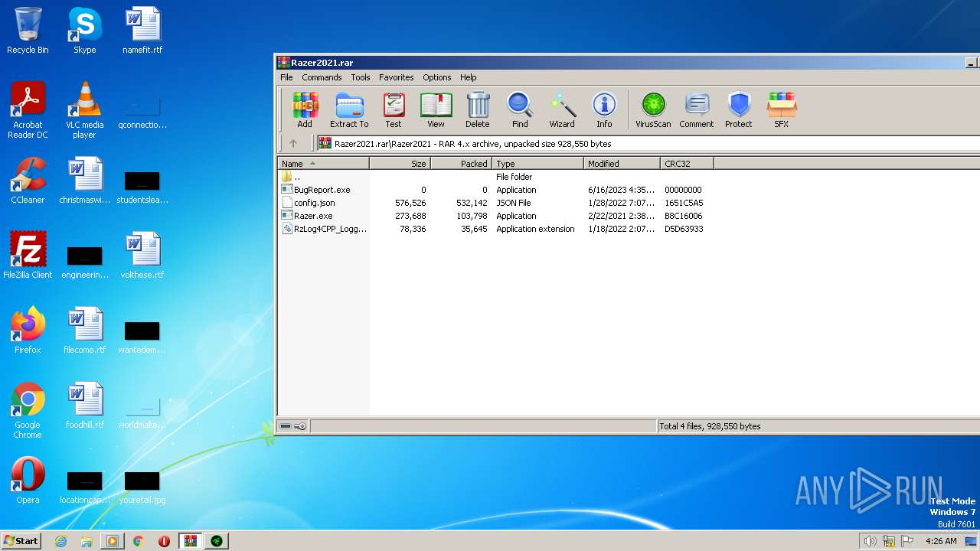The width and height of the screenshot is (980, 551).
Task: Open the Options menu
Action: pos(437,77)
